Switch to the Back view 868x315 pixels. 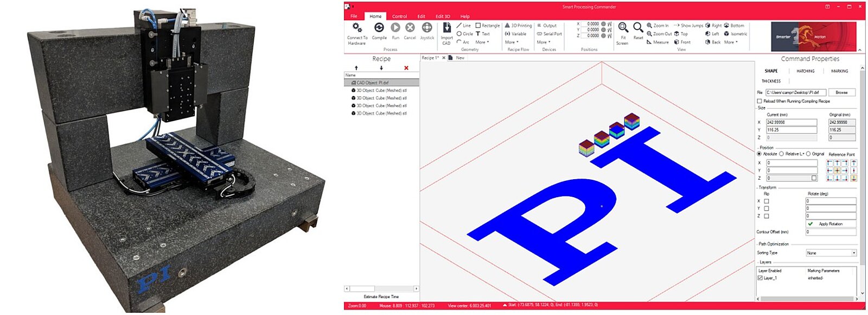(x=713, y=42)
